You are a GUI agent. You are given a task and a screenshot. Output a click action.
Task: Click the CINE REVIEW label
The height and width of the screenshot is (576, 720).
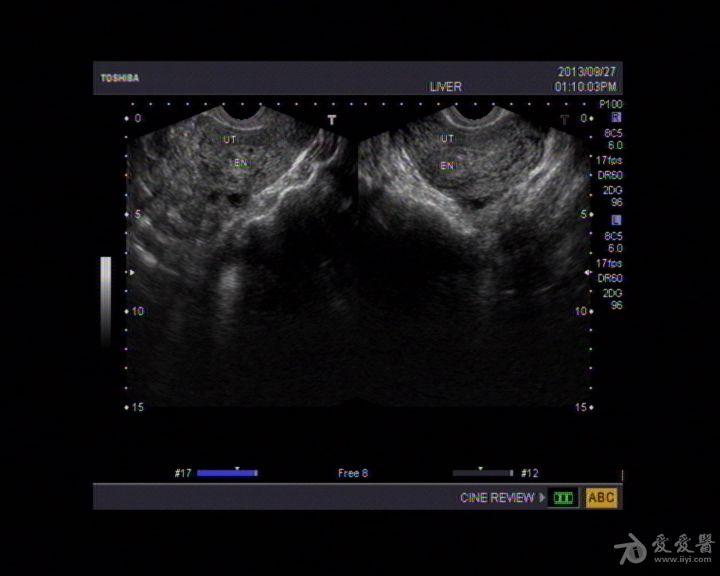tap(497, 497)
